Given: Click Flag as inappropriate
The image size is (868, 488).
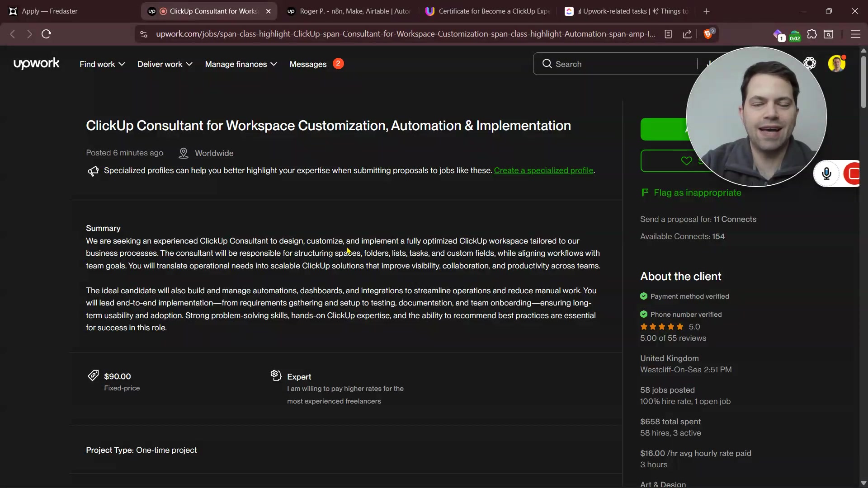Looking at the screenshot, I should (697, 193).
